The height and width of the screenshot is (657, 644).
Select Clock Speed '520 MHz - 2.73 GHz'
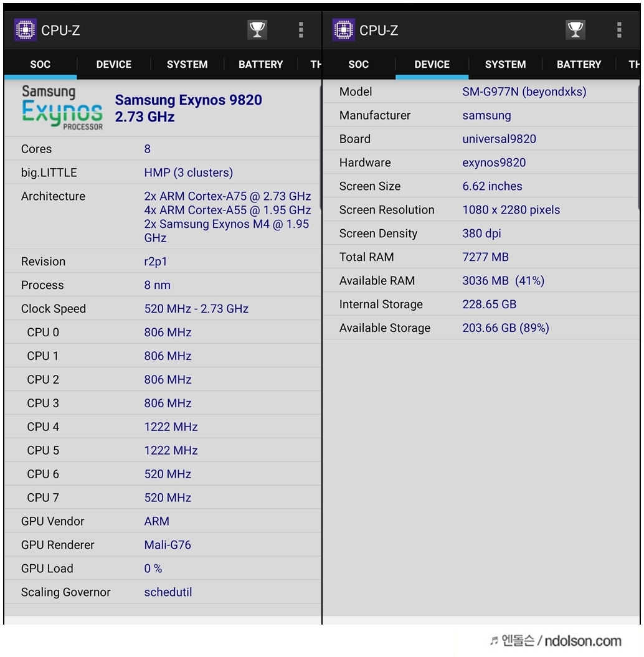coord(196,309)
